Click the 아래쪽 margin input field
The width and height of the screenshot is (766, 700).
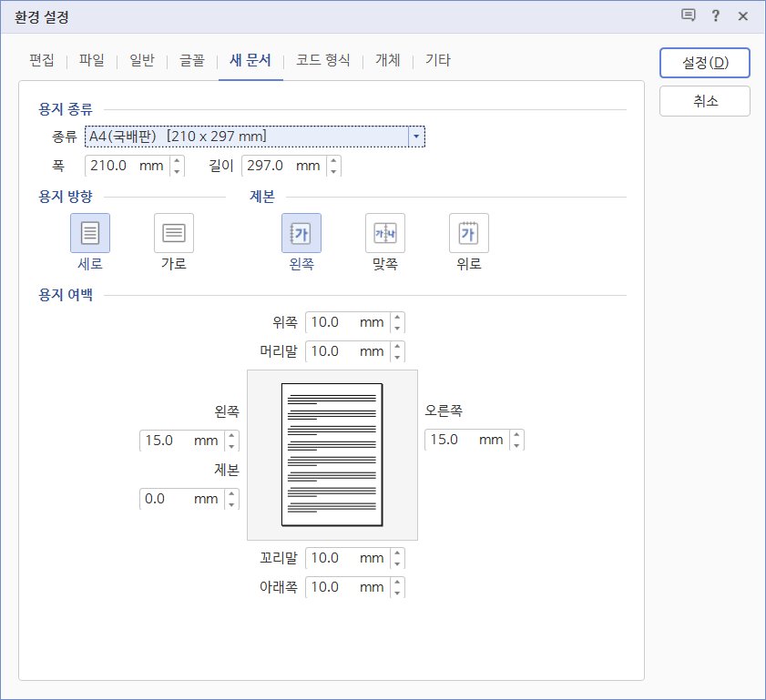click(349, 587)
